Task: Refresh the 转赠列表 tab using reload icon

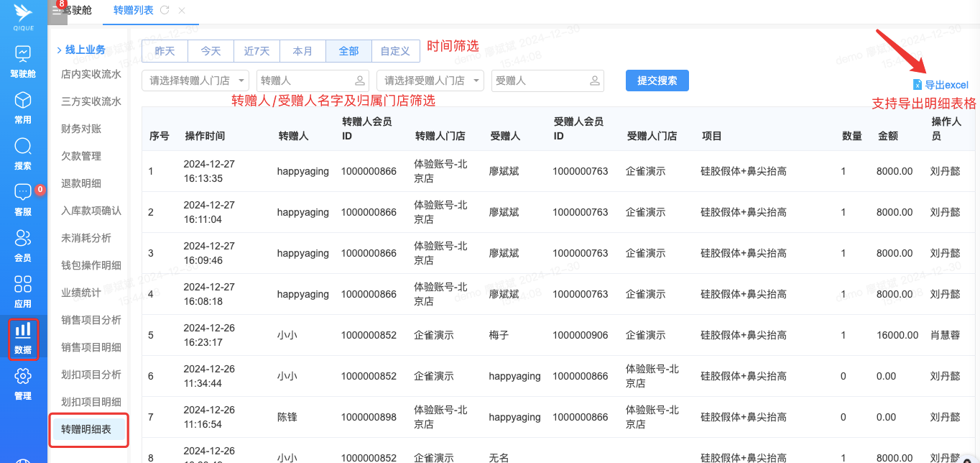Action: (x=165, y=10)
